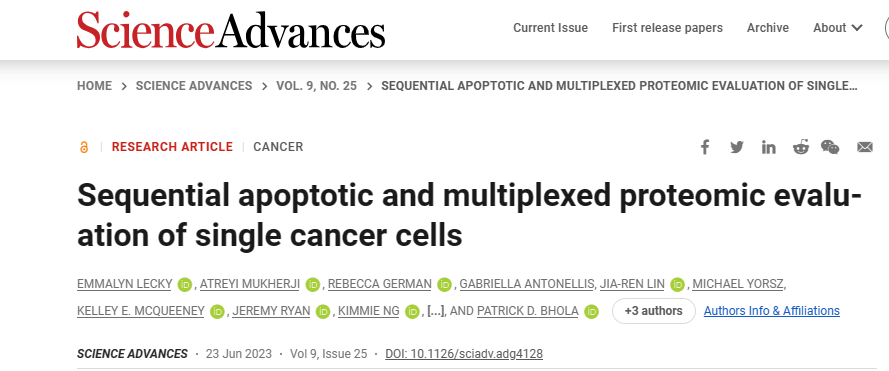This screenshot has width=889, height=371.
Task: Click the Science Advances logo
Action: coord(231,30)
